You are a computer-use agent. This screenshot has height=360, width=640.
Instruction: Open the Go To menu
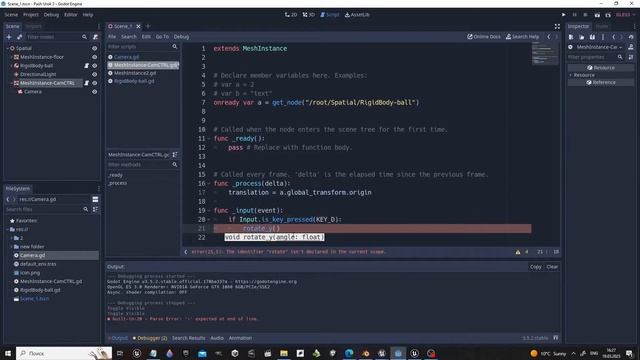point(162,37)
